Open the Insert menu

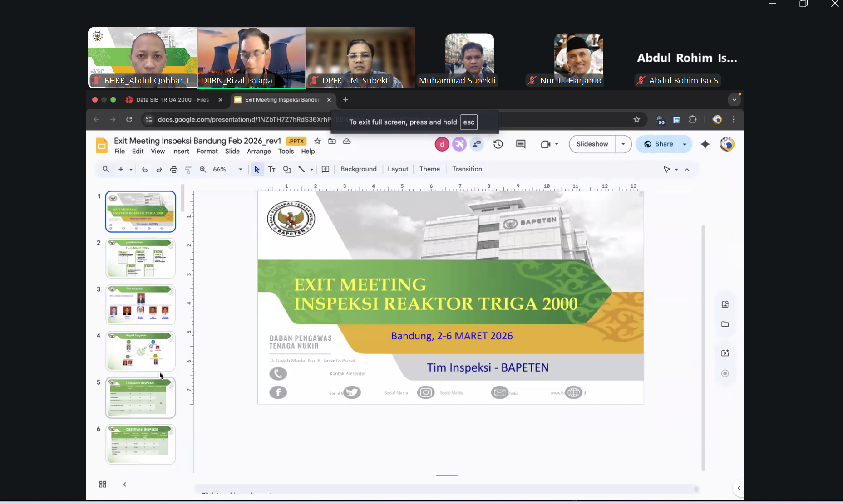[x=180, y=152]
